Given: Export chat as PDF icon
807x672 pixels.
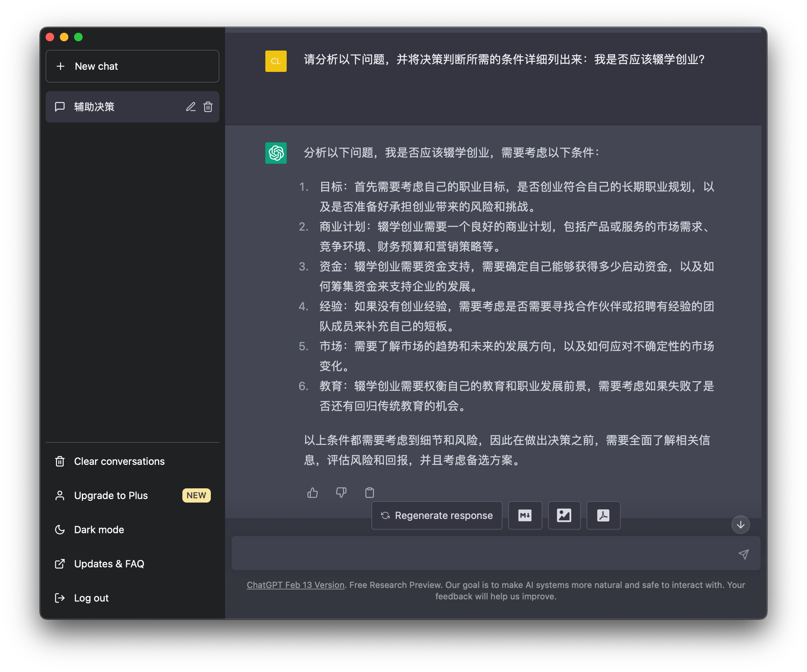Looking at the screenshot, I should 603,515.
